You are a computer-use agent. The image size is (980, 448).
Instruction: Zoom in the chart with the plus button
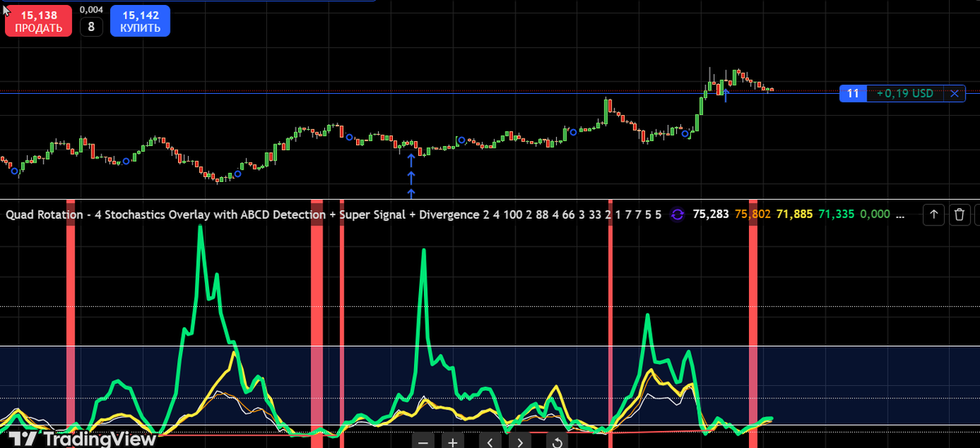coord(452,441)
